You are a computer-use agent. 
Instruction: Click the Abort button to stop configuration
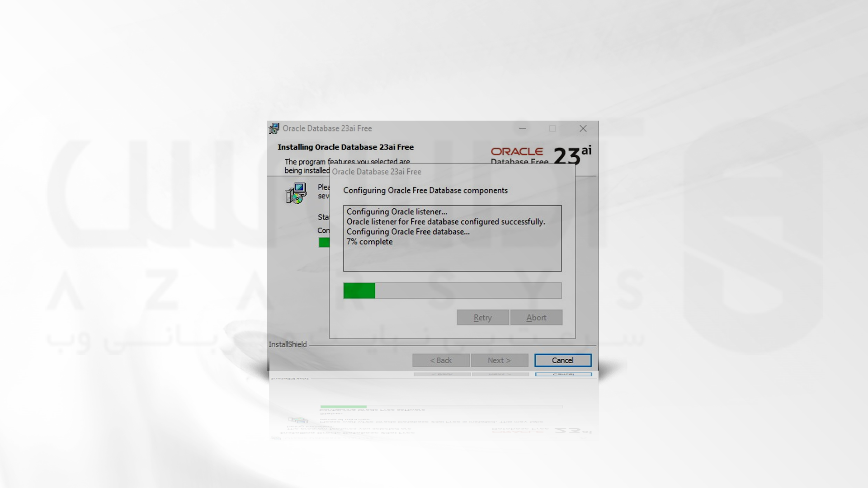[x=536, y=318]
